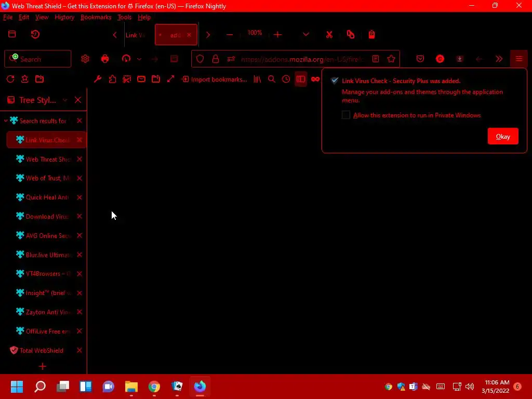The height and width of the screenshot is (399, 532).
Task: Open the History menu
Action: tap(64, 17)
